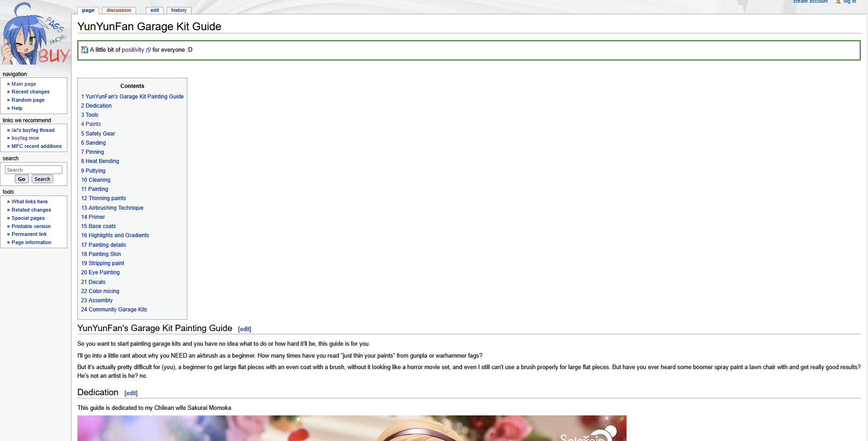
Task: Open a Random page
Action: (x=28, y=100)
